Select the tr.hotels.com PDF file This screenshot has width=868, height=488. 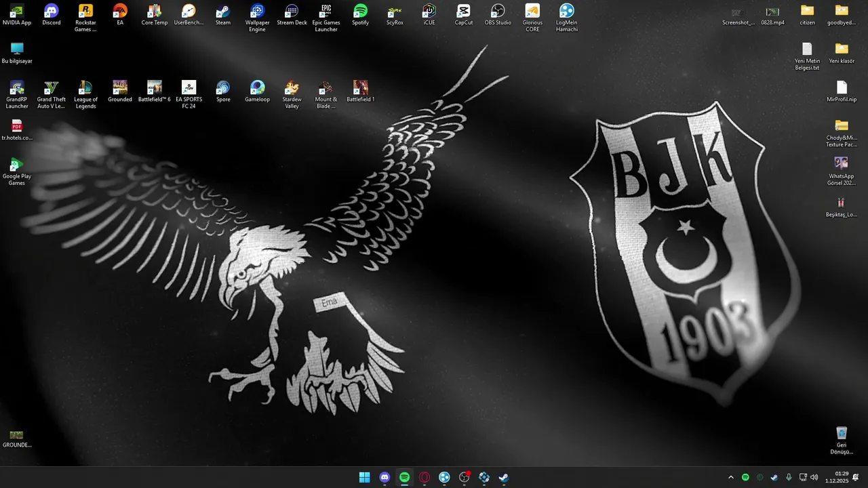17,130
